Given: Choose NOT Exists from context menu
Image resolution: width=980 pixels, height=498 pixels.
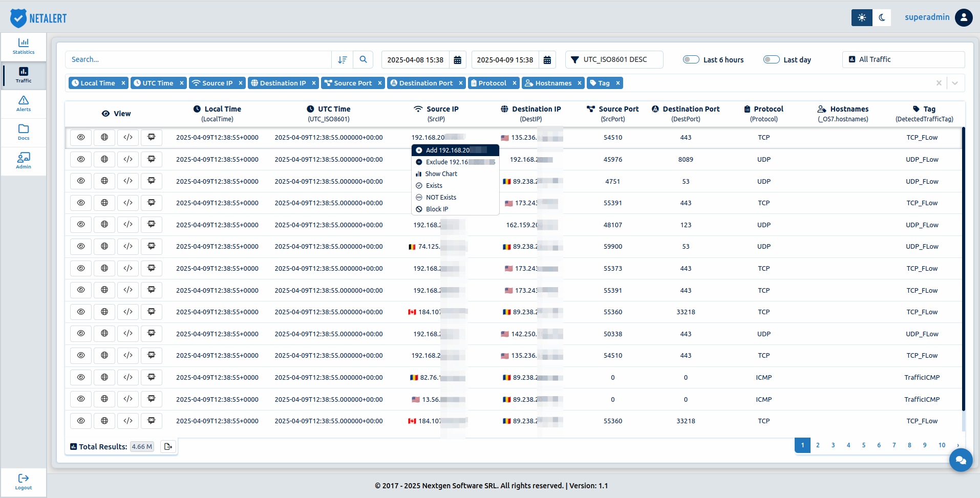Looking at the screenshot, I should point(455,198).
